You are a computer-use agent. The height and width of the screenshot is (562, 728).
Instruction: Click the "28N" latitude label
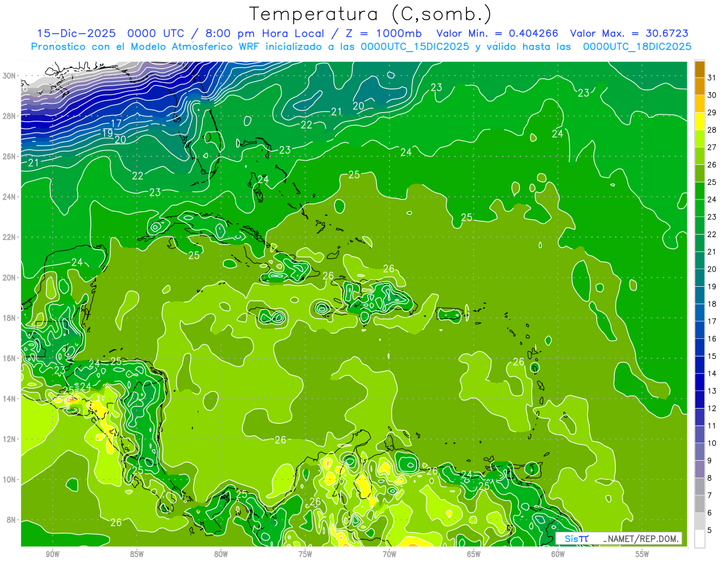(10, 116)
